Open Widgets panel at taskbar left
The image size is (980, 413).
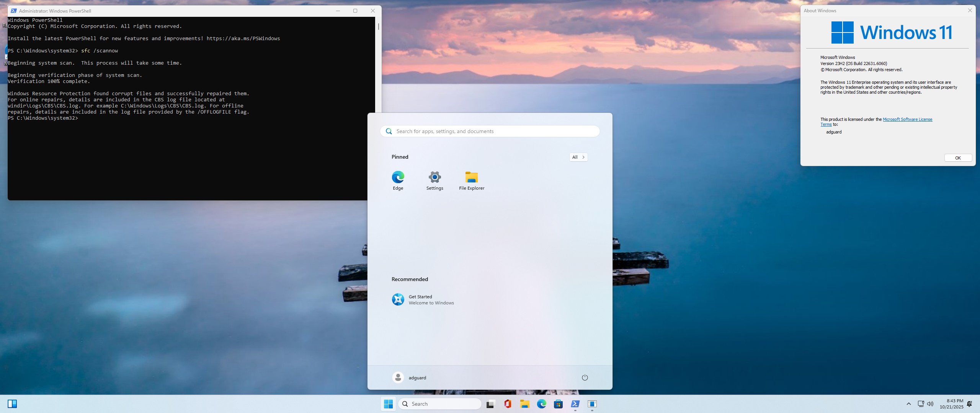coord(12,404)
